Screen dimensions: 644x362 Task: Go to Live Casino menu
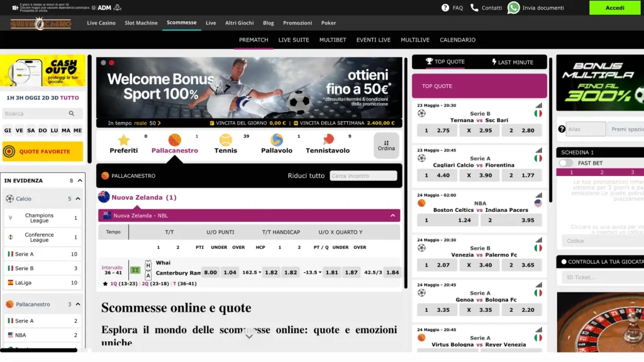(101, 23)
